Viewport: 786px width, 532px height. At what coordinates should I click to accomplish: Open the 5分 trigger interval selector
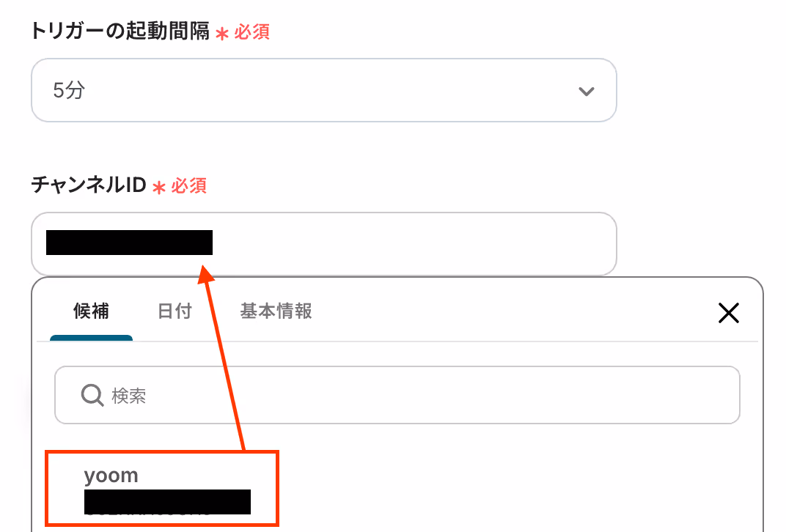[x=324, y=90]
